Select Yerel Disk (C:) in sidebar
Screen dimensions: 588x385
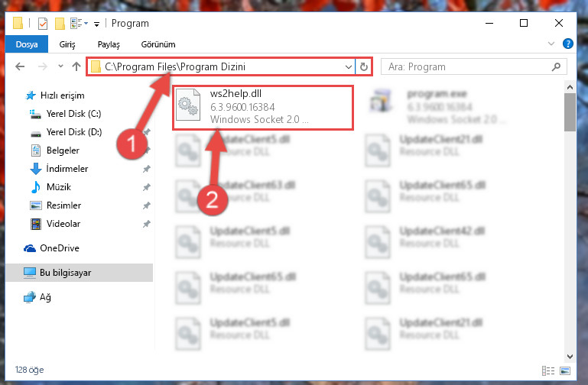(x=73, y=114)
